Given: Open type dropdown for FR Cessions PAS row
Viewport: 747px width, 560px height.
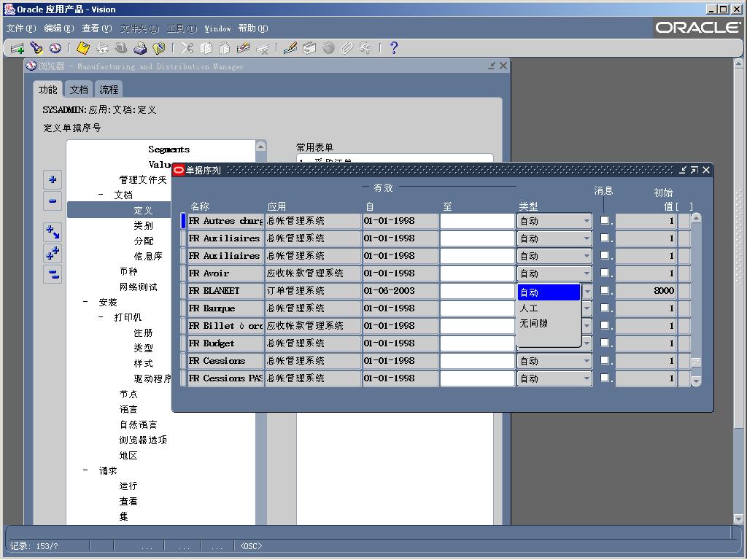Looking at the screenshot, I should pyautogui.click(x=587, y=378).
